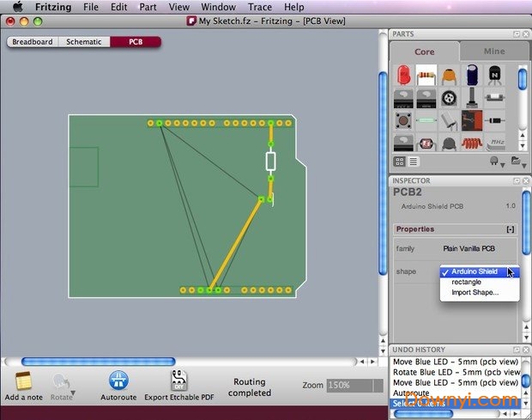Open the Trace menu
The height and width of the screenshot is (420, 532).
click(260, 7)
